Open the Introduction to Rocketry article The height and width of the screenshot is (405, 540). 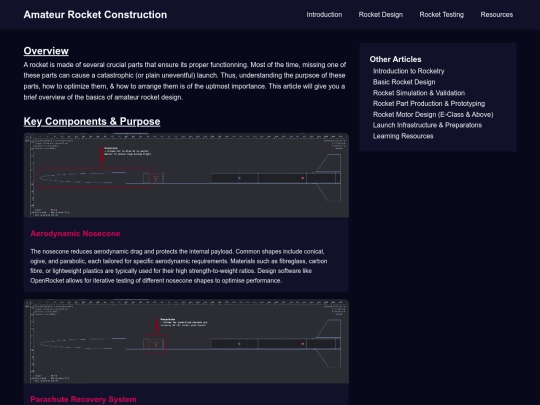(x=408, y=71)
